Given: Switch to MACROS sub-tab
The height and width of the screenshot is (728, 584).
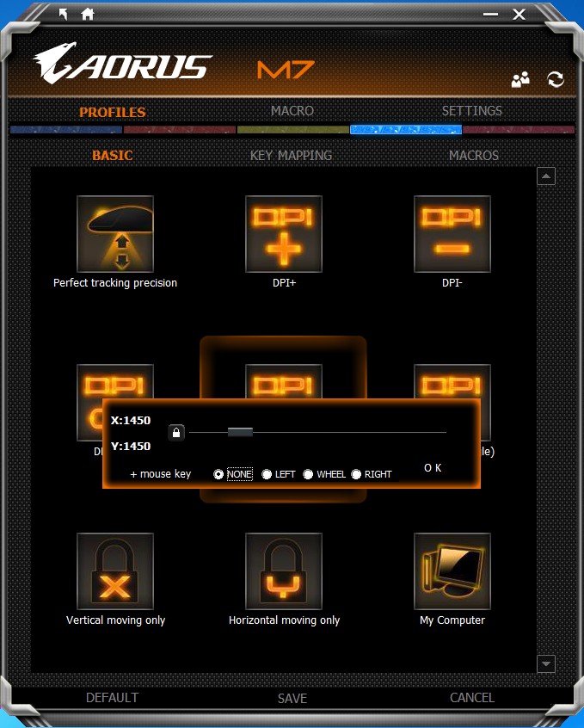Looking at the screenshot, I should [x=474, y=155].
